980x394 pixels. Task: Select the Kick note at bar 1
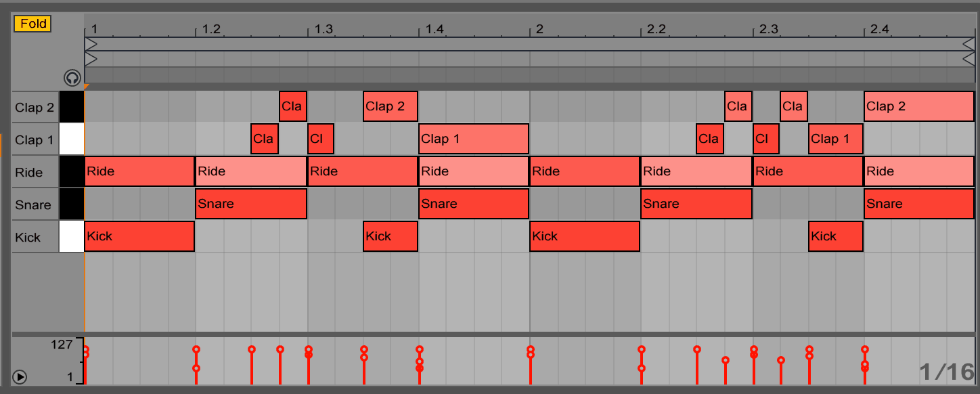(x=139, y=236)
